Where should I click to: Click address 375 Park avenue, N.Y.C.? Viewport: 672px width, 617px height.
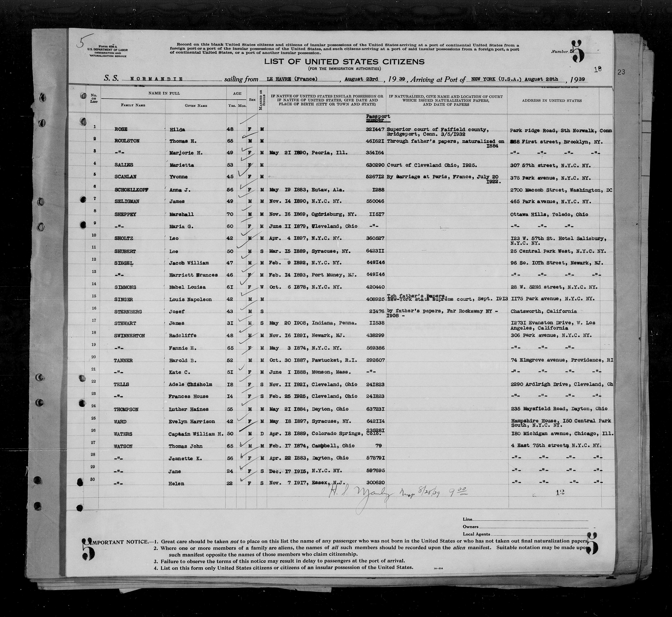coord(550,178)
